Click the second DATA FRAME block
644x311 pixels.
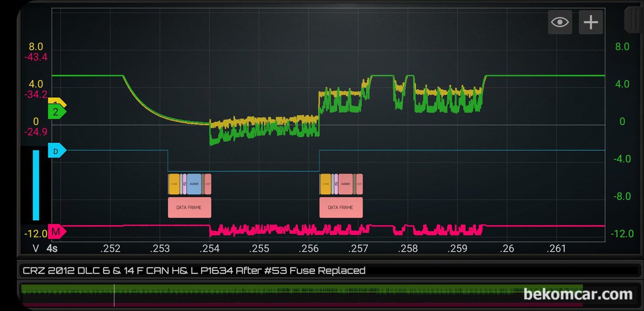pos(341,207)
